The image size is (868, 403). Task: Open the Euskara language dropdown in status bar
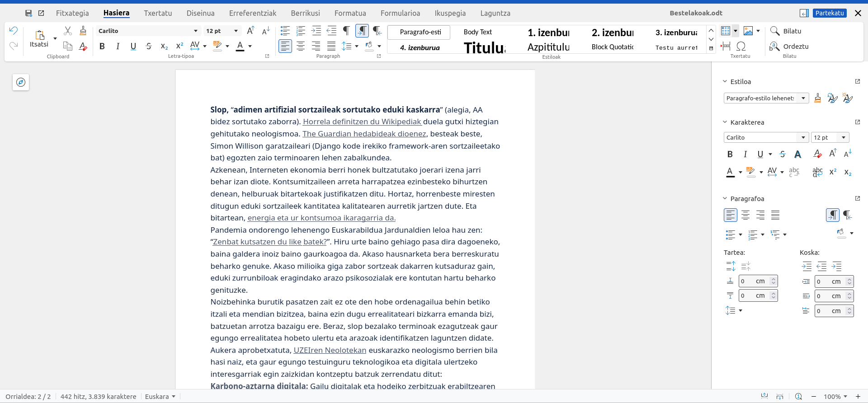[160, 396]
